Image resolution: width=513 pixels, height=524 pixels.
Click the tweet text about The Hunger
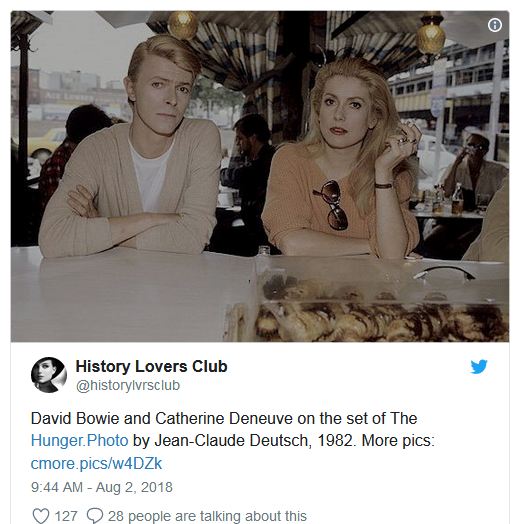(233, 440)
